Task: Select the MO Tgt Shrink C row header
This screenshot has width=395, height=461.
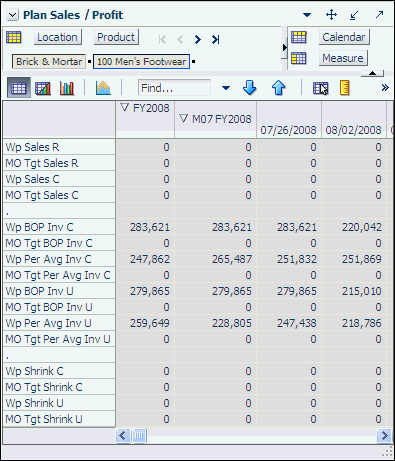Action: (x=59, y=387)
